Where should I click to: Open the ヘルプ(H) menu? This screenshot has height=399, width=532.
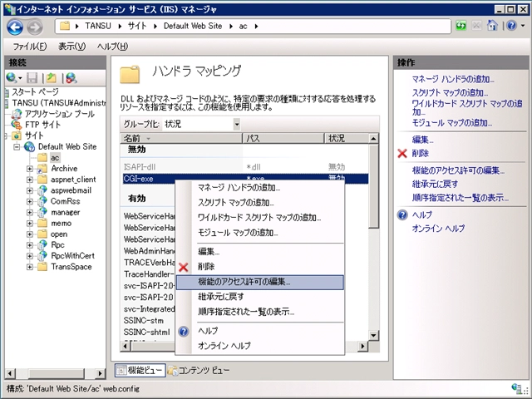(x=112, y=47)
